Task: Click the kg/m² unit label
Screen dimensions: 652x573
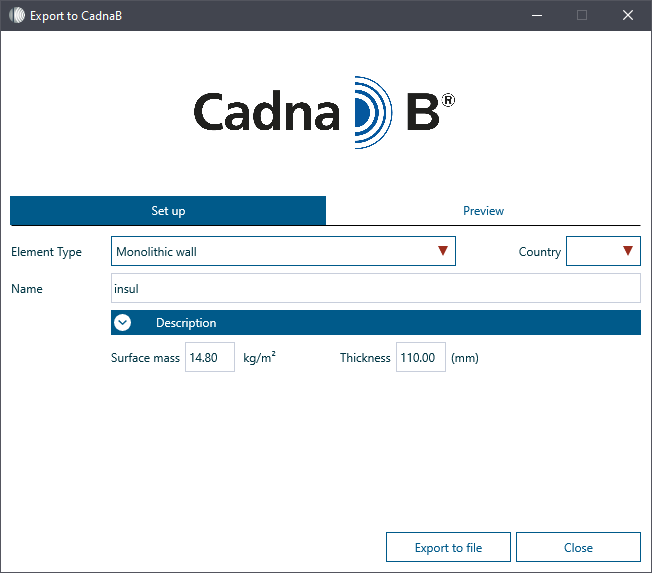Action: 259,357
